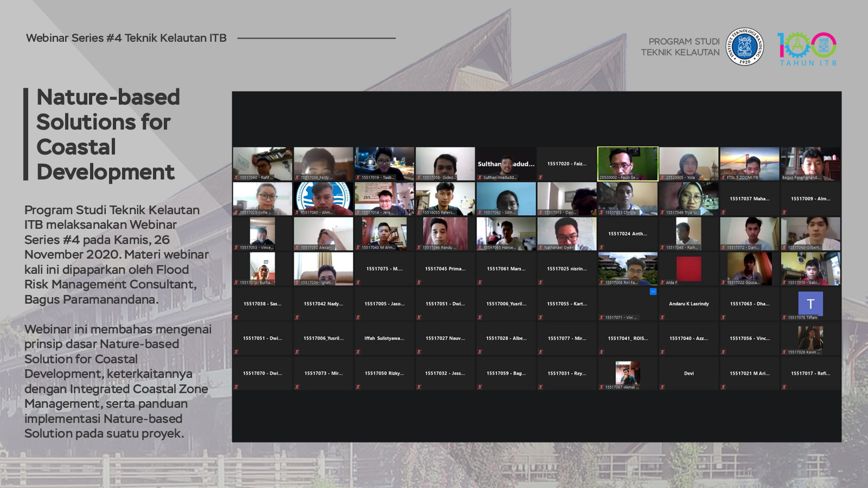Select the highlighted speaker tile 25520002 - Fauzi

point(628,163)
